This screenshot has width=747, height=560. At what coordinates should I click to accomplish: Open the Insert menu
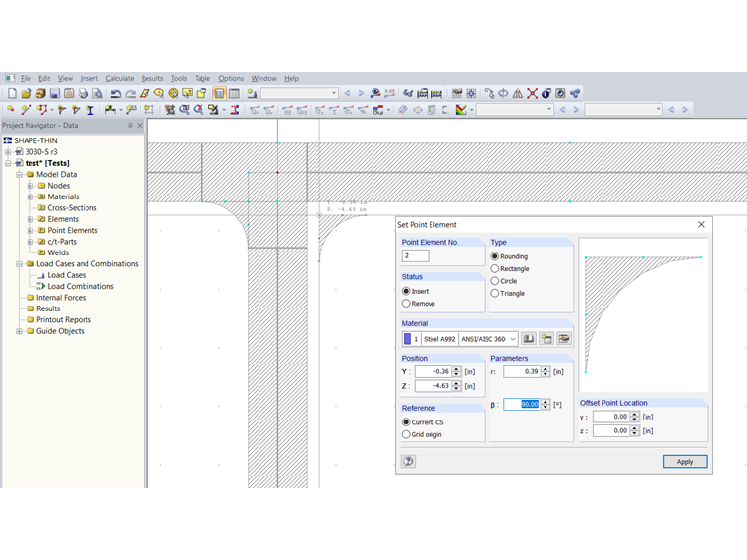(89, 78)
